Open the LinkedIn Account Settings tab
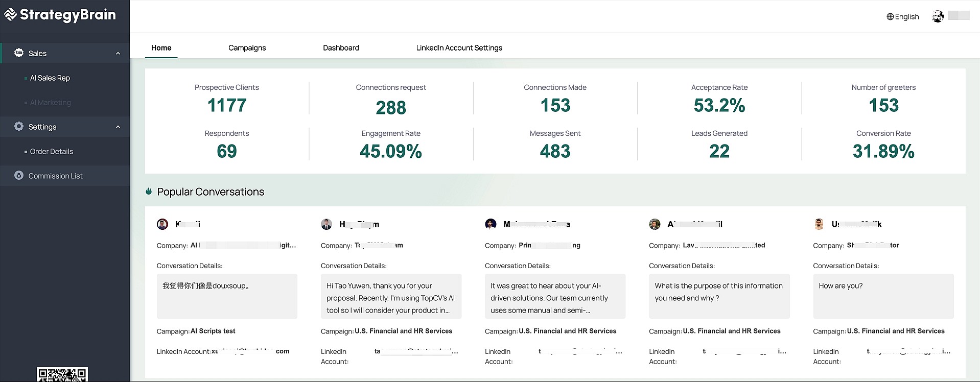This screenshot has width=980, height=382. 459,48
